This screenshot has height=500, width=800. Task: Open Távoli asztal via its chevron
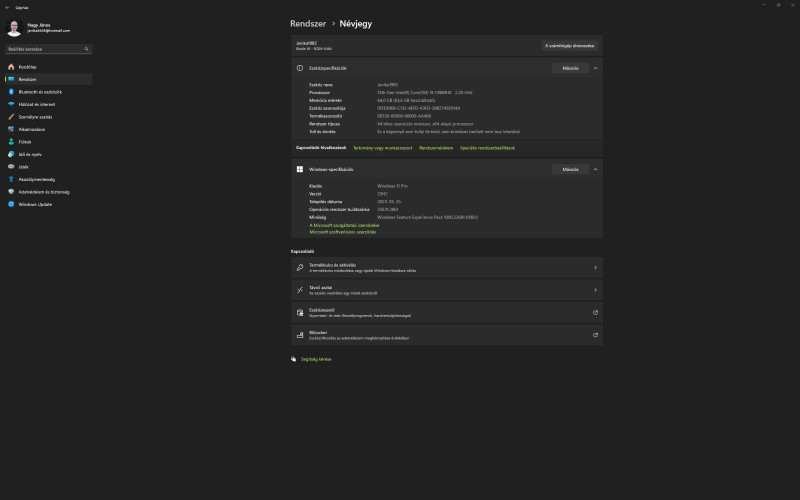(x=595, y=290)
